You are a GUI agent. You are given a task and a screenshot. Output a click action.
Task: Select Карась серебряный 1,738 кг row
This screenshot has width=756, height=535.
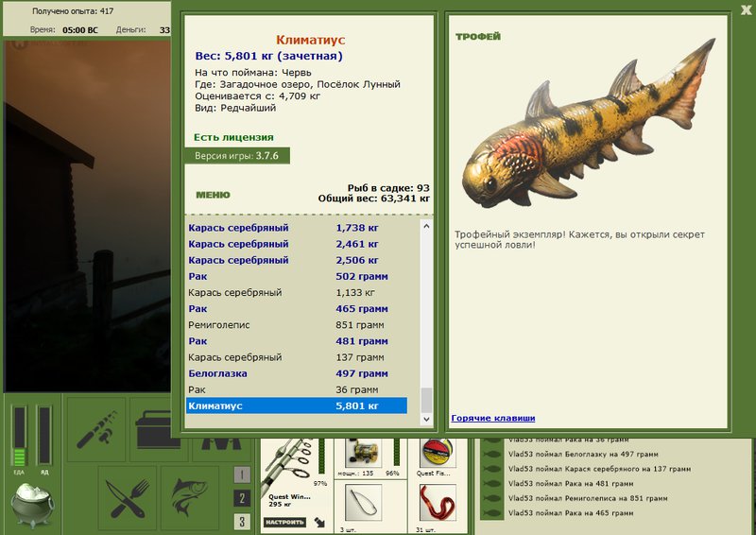[x=297, y=228]
